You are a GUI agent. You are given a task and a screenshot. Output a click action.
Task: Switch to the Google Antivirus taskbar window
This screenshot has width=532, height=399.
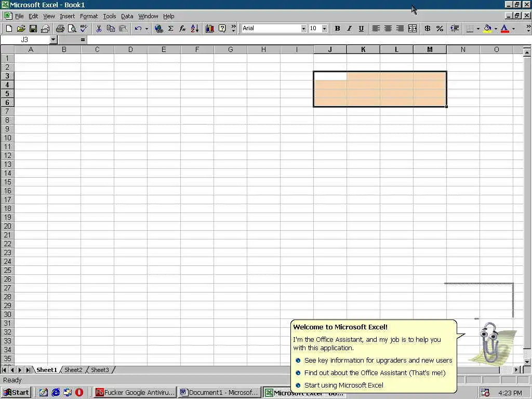pos(135,393)
